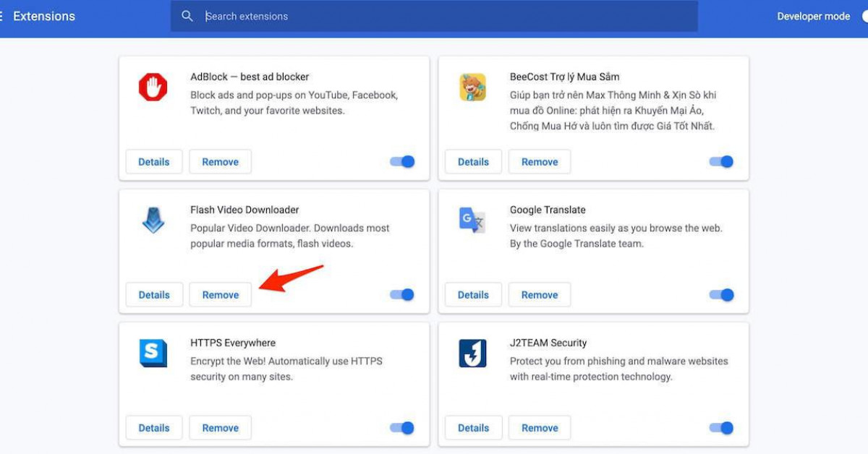
Task: Click 'Flash Video Downloader' title text
Action: pos(244,210)
